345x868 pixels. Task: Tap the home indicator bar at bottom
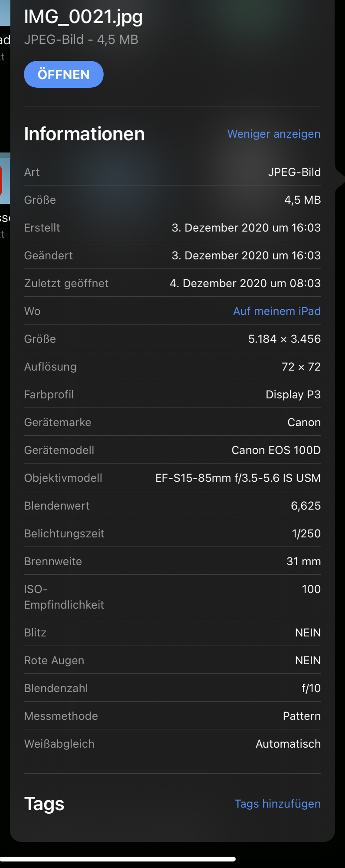coord(118,859)
